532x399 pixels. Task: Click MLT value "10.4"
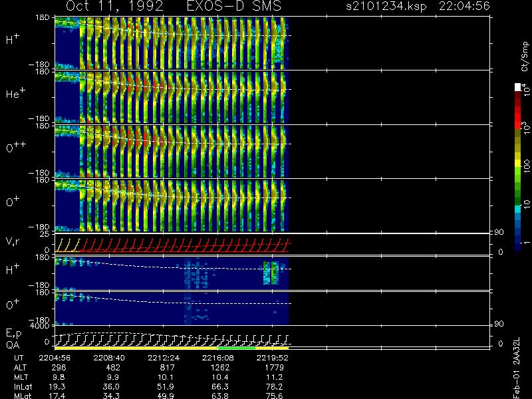click(x=220, y=377)
